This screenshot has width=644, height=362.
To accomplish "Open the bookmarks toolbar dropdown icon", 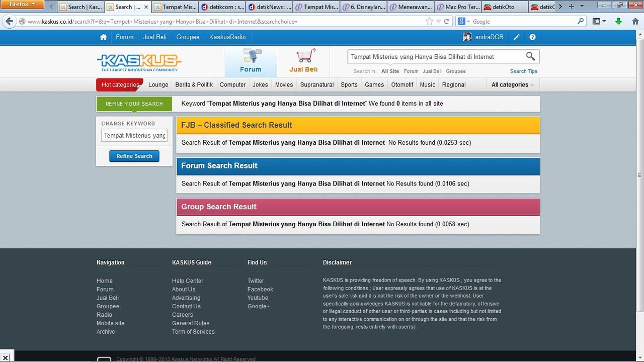I will point(599,22).
